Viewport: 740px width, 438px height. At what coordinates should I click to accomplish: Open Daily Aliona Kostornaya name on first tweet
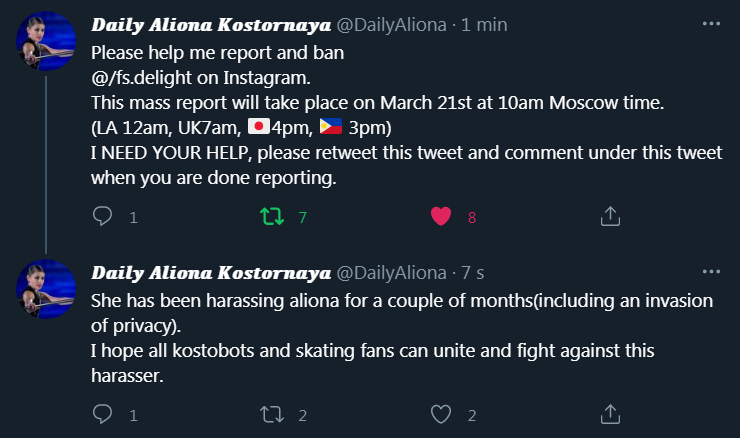(x=207, y=24)
